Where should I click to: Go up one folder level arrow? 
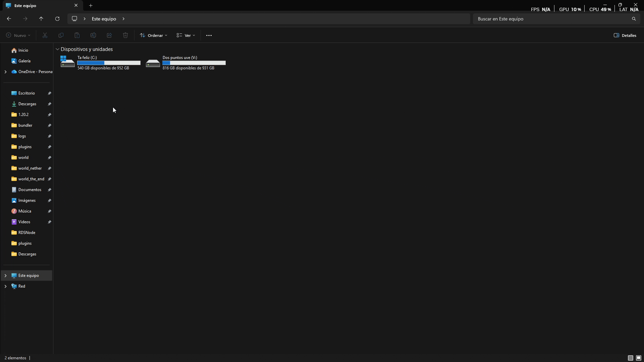[41, 19]
